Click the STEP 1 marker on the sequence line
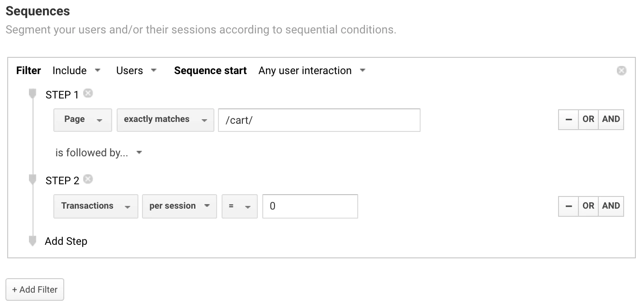 (32, 94)
